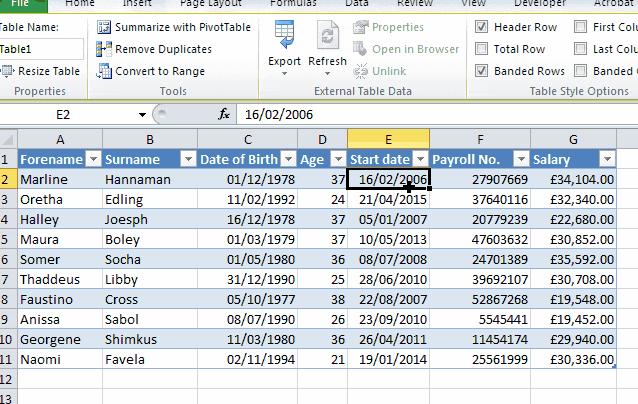Image resolution: width=638 pixels, height=404 pixels.
Task: Enable the First Column checkbox
Action: pyautogui.click(x=580, y=27)
